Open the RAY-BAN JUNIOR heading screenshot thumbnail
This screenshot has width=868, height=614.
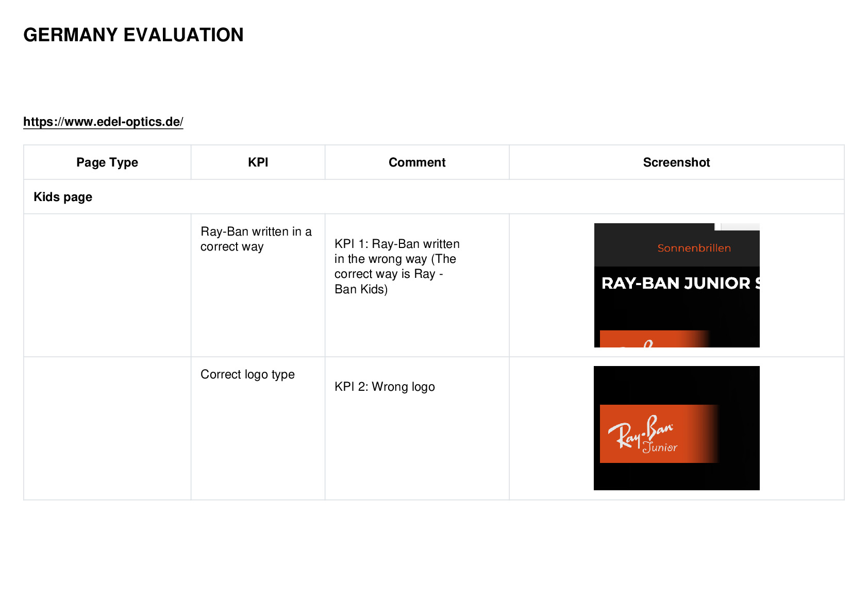tap(677, 285)
